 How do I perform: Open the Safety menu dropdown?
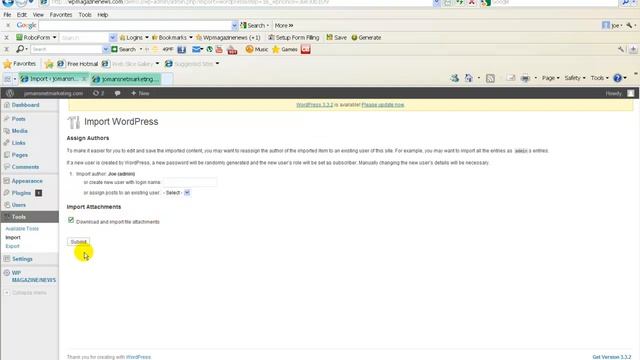pos(575,78)
